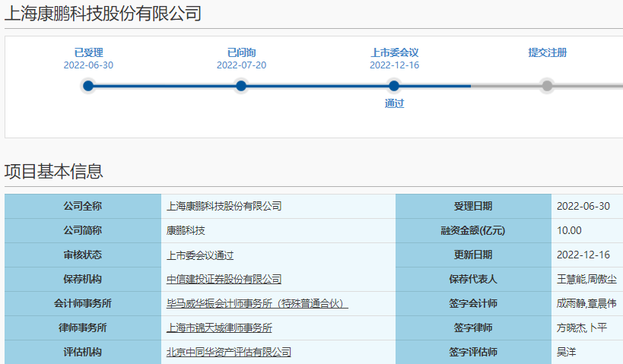This screenshot has height=364, width=623.
Task: Click the 已受理 timeline dot
Action: click(88, 86)
